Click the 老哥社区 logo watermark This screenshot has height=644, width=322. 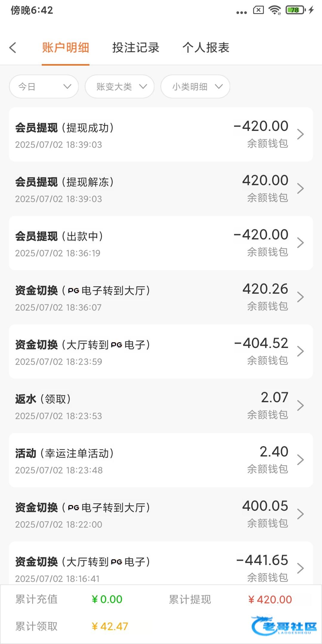pyautogui.click(x=284, y=626)
